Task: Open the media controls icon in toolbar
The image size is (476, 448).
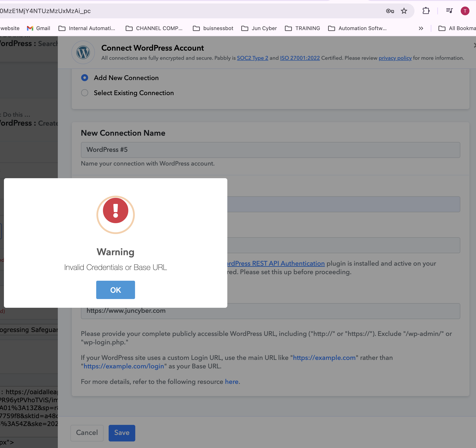Action: tap(449, 11)
